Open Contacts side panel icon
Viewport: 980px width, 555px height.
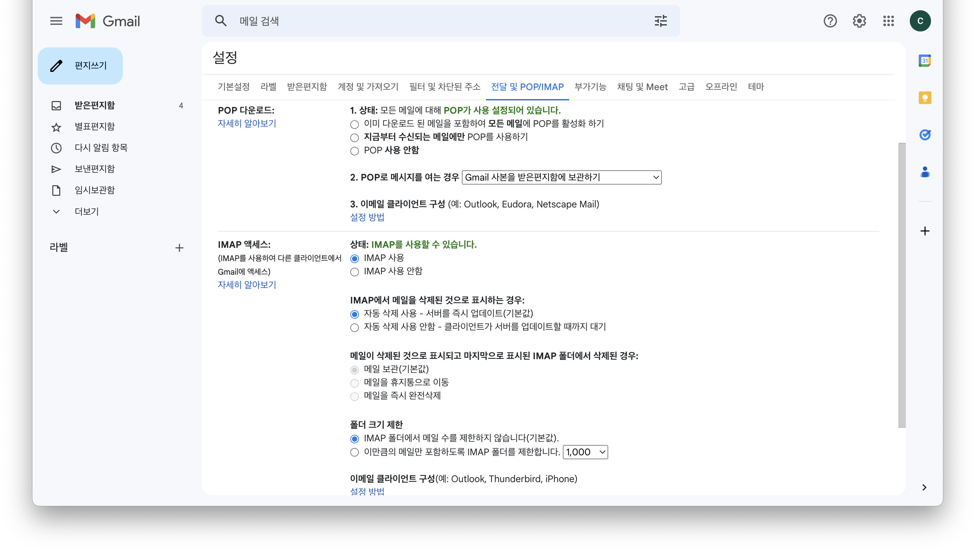point(924,172)
